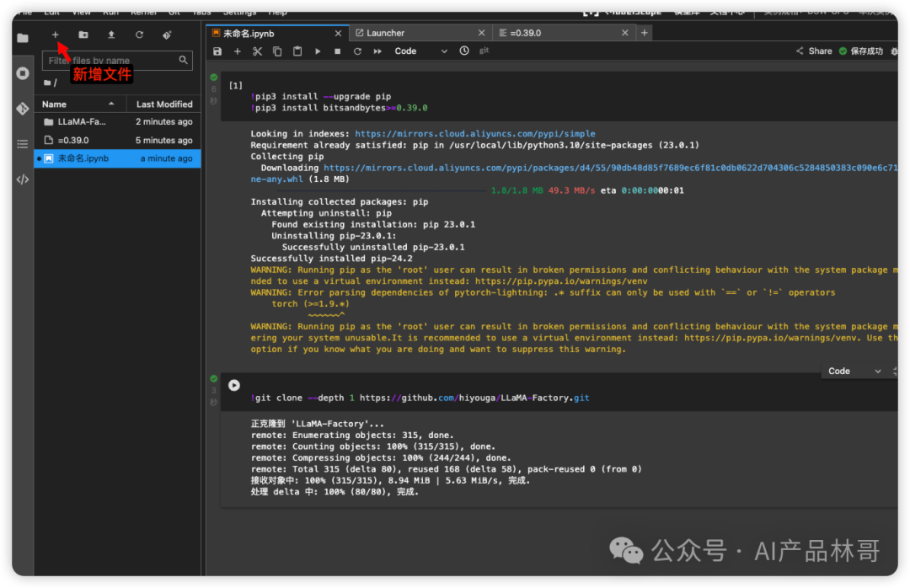Click the new launcher plus icon in file browser
Screen dimensions: 910x588
click(x=55, y=35)
